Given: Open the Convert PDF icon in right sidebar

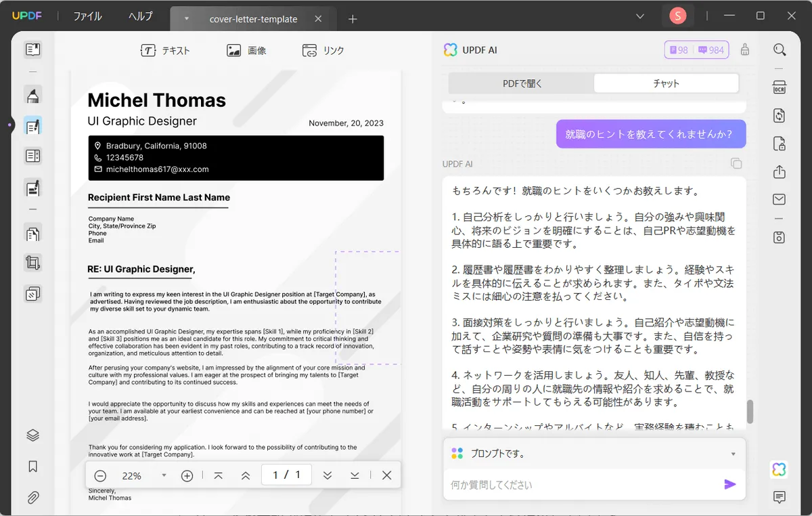Looking at the screenshot, I should 780,115.
